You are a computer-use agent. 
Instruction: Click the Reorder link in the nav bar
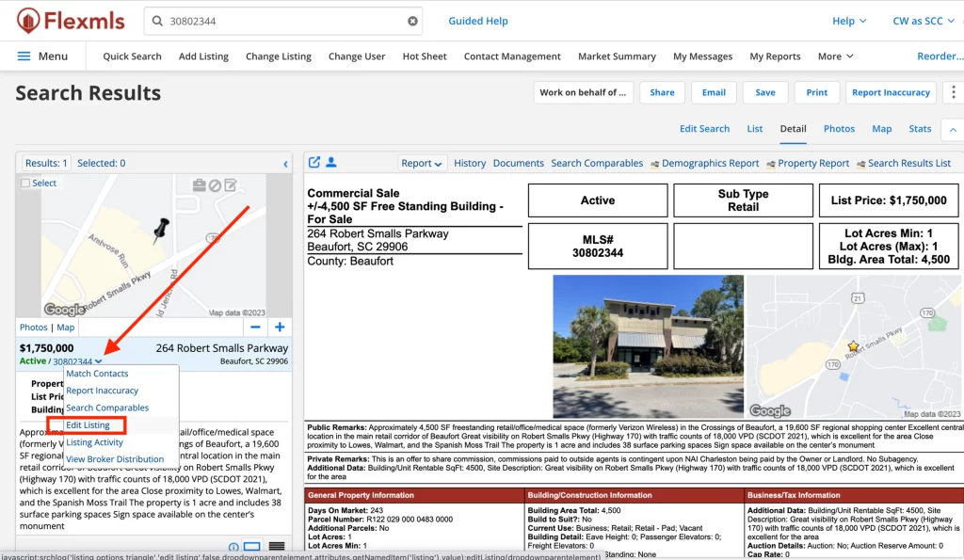tap(940, 56)
